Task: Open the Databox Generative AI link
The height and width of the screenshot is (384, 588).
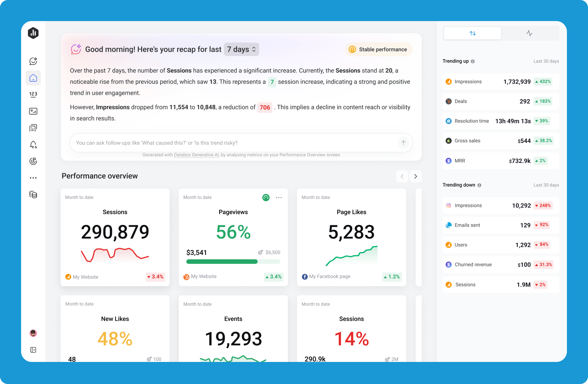Action: pos(196,155)
